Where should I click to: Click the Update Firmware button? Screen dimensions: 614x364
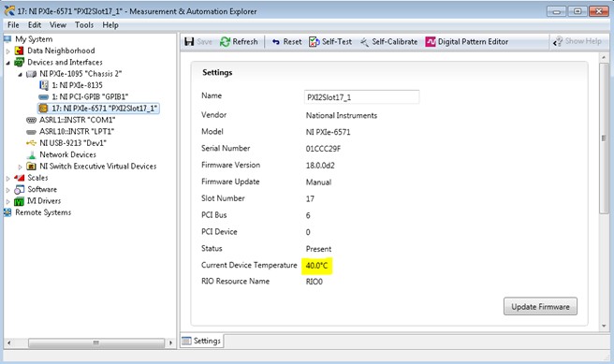[x=540, y=307]
